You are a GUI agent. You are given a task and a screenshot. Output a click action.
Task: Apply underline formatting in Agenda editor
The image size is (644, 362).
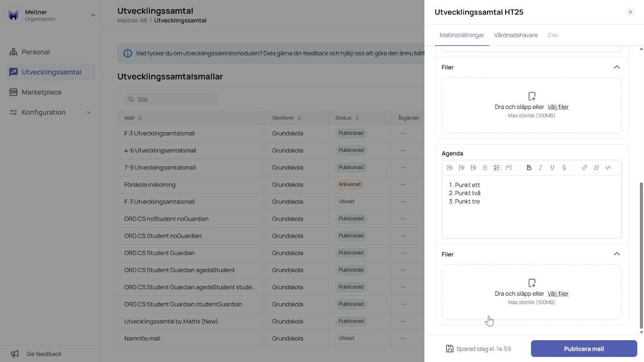[x=552, y=168]
